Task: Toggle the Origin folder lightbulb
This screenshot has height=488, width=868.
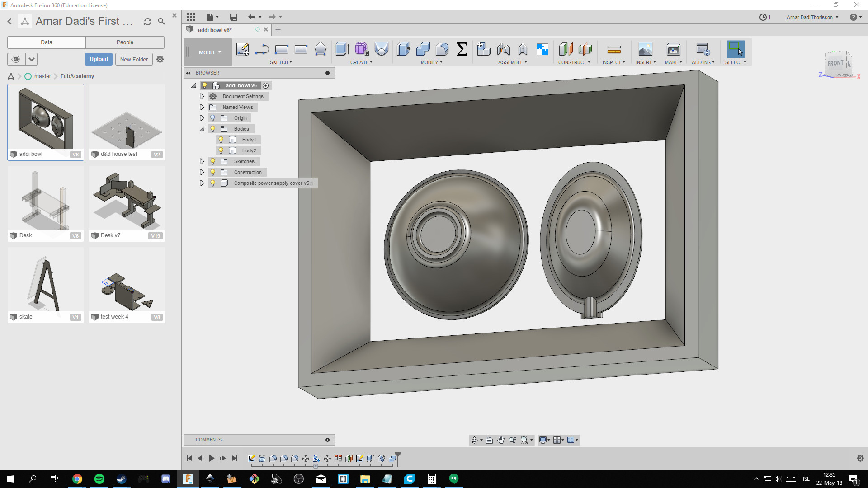Action: click(213, 118)
